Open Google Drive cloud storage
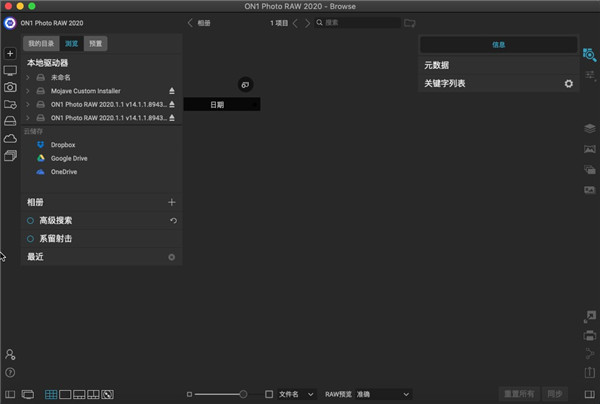This screenshot has height=404, width=600. [69, 158]
